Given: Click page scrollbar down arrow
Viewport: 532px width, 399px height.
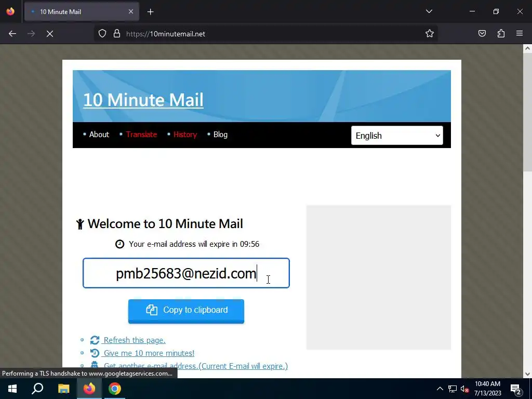Looking at the screenshot, I should coord(527,374).
